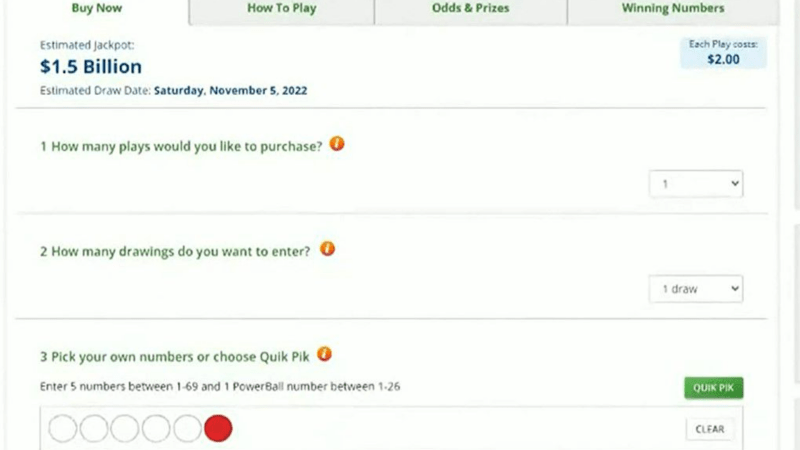Click the red PowerBall number circle
Viewport: 800px width, 450px height.
click(x=218, y=428)
